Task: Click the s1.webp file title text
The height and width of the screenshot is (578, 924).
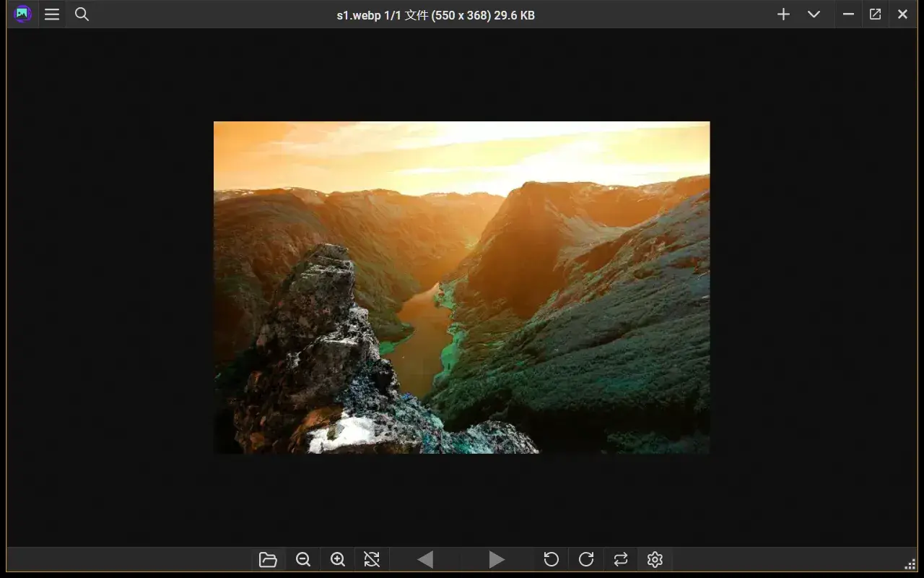Action: coord(435,14)
